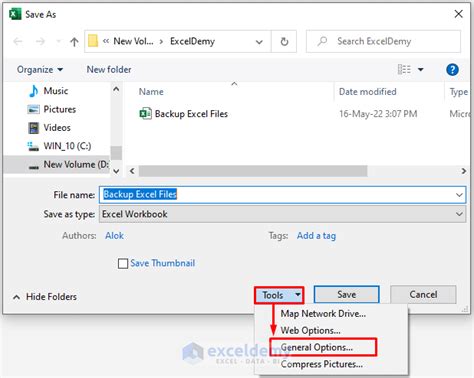Edit the author name Alok
Viewport: 474px width, 378px height.
[x=114, y=236]
